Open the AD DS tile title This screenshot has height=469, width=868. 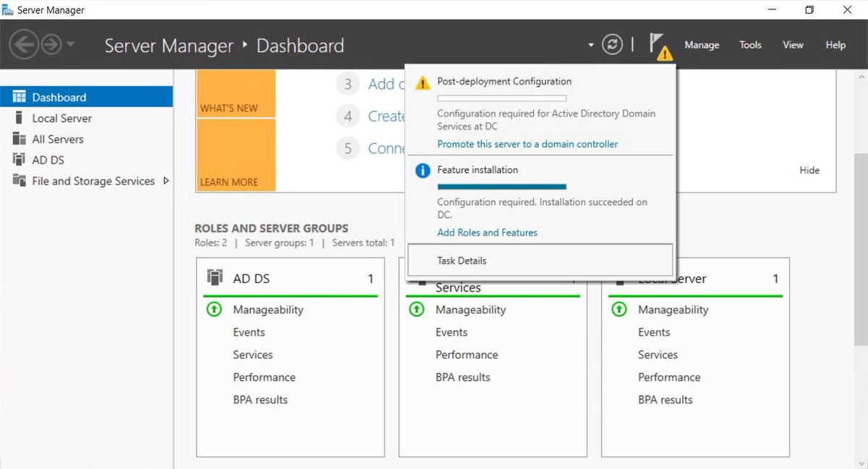[x=251, y=279]
